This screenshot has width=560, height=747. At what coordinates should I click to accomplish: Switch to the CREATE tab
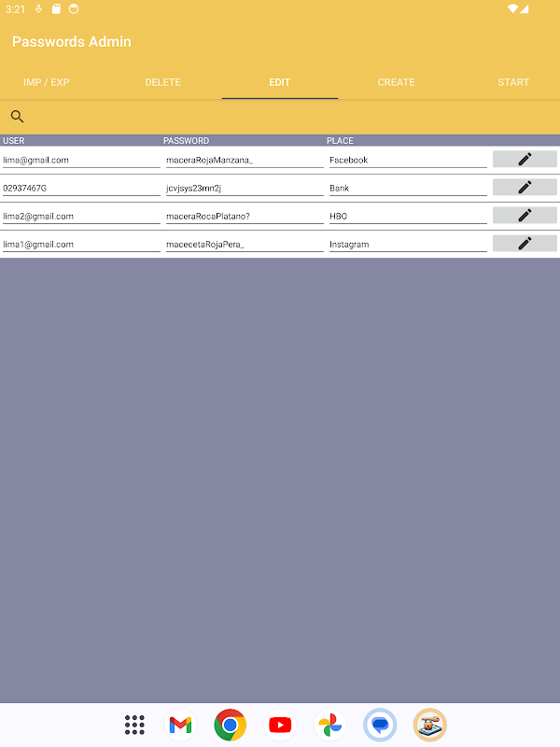[396, 82]
